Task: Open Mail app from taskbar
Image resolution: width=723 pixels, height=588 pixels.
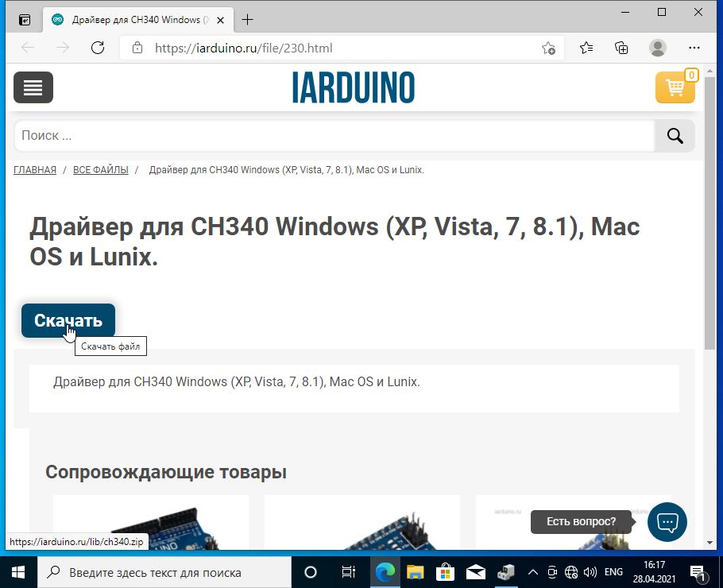Action: click(475, 572)
